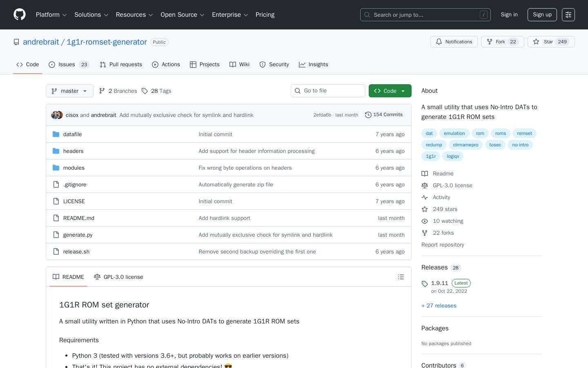Expand the Open Source menu

(183, 15)
